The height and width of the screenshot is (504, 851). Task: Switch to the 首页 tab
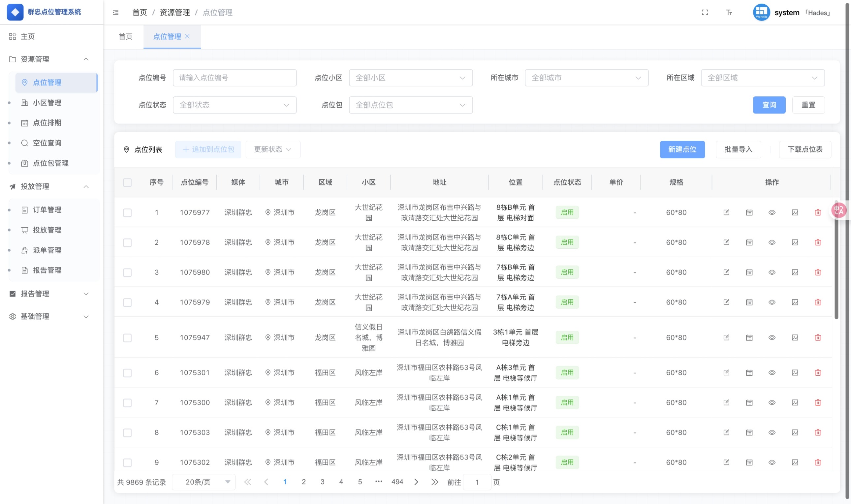coord(125,36)
